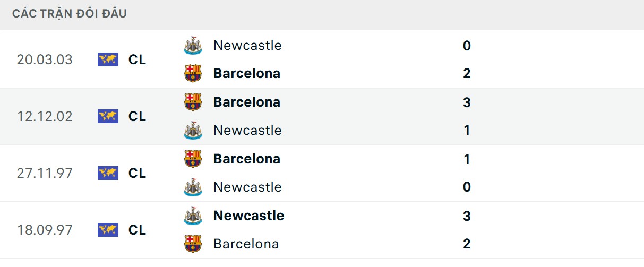Click CL competition flag icon for 18.09.97
The height and width of the screenshot is (267, 644).
(108, 230)
